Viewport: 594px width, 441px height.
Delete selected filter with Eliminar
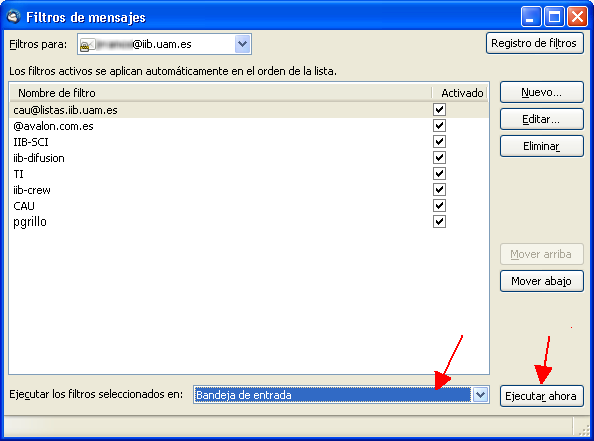tap(541, 146)
